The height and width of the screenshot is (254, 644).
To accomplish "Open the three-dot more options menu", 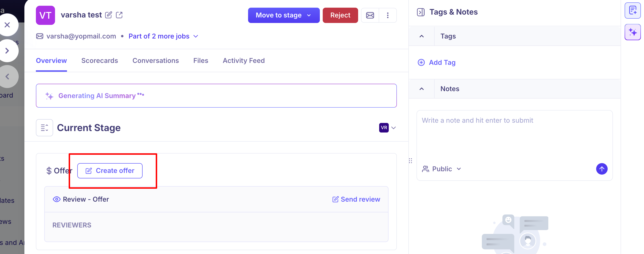I will tap(388, 15).
